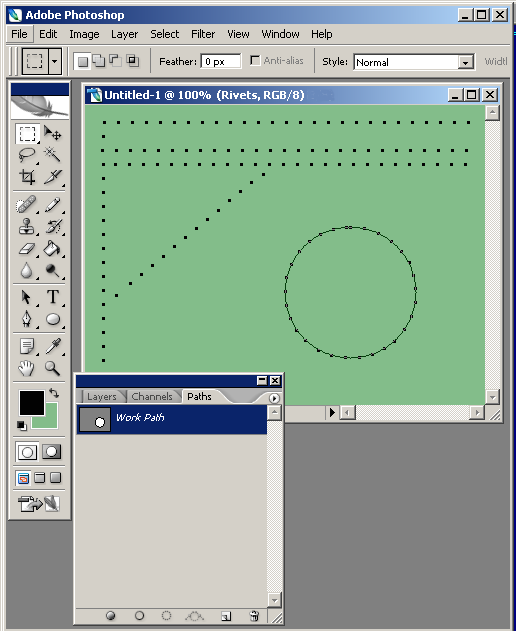Viewport: 516px width, 631px height.
Task: Select the Lasso tool
Action: tap(27, 155)
